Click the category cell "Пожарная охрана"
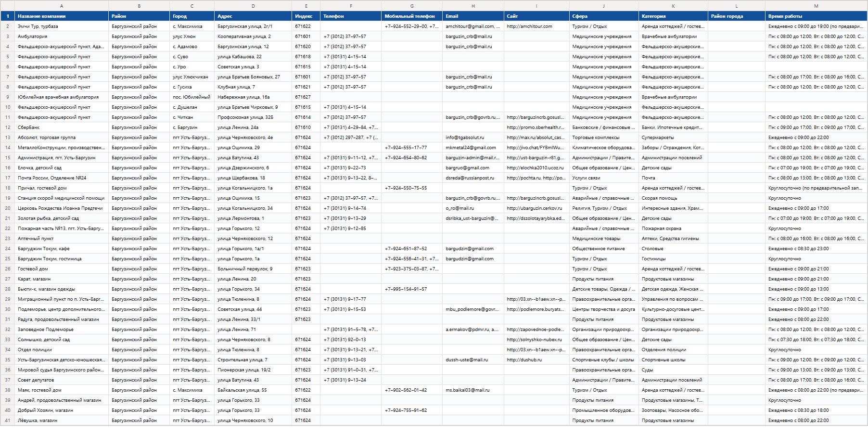868x434 pixels. click(x=673, y=229)
